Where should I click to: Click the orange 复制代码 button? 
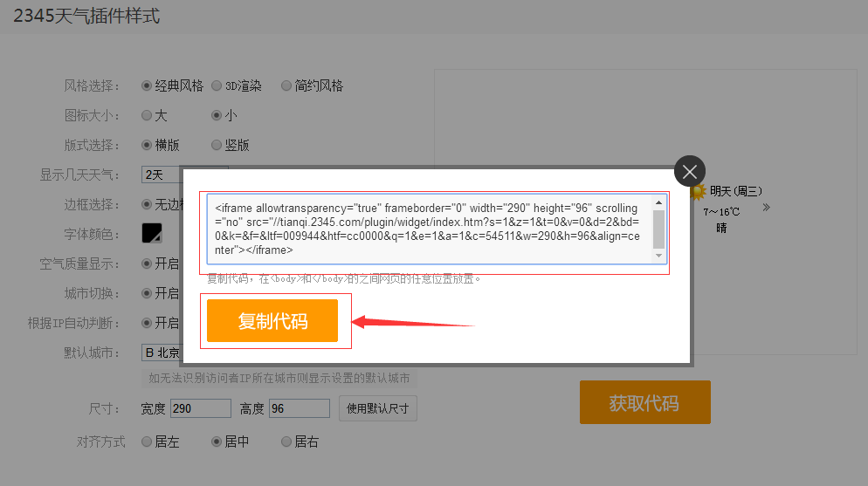click(272, 321)
